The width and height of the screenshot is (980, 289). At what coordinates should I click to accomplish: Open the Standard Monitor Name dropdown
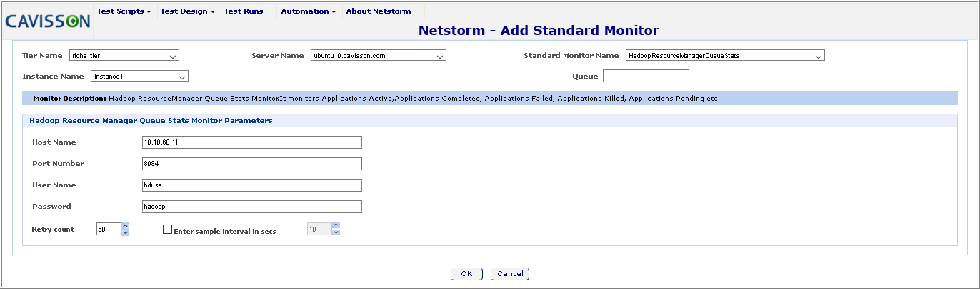[x=725, y=56]
